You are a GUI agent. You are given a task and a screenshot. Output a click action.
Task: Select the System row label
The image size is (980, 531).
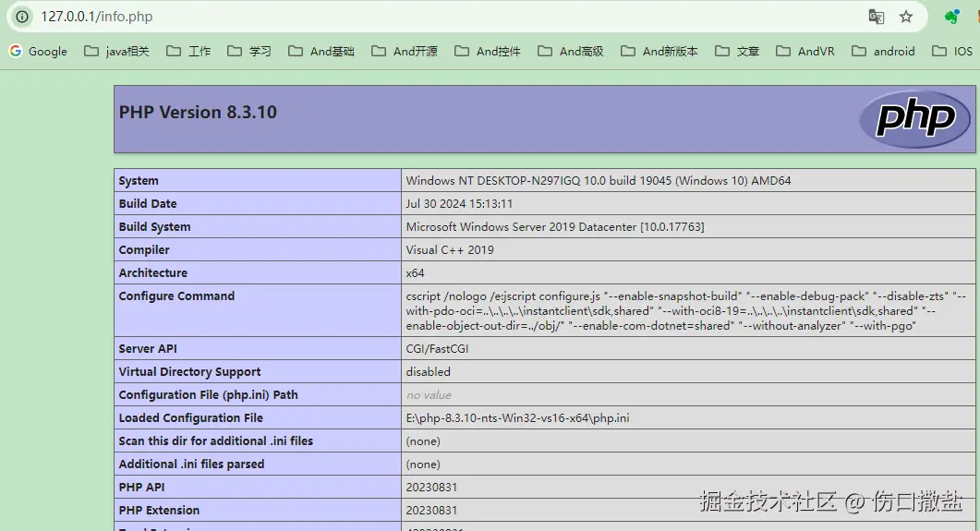coord(139,181)
